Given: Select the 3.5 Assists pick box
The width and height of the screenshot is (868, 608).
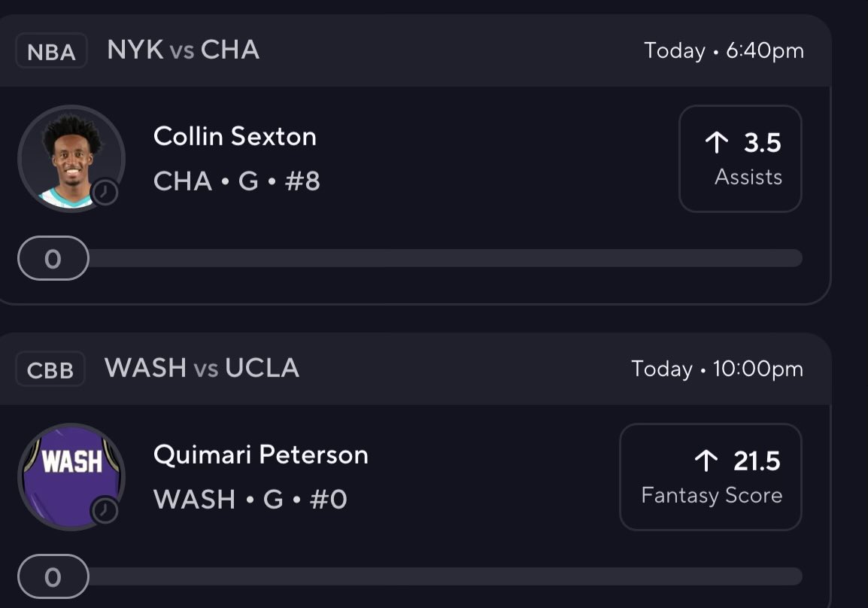Looking at the screenshot, I should click(x=740, y=159).
